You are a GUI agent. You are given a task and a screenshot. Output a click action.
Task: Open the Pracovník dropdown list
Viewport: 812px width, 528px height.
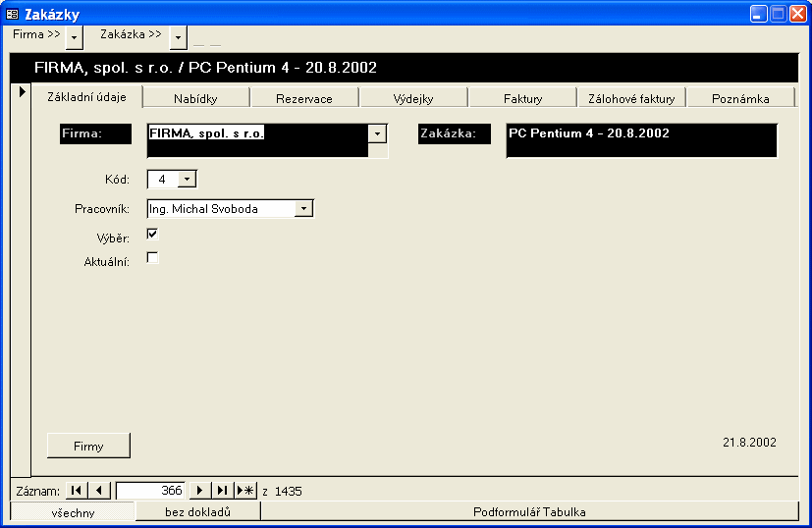[304, 208]
